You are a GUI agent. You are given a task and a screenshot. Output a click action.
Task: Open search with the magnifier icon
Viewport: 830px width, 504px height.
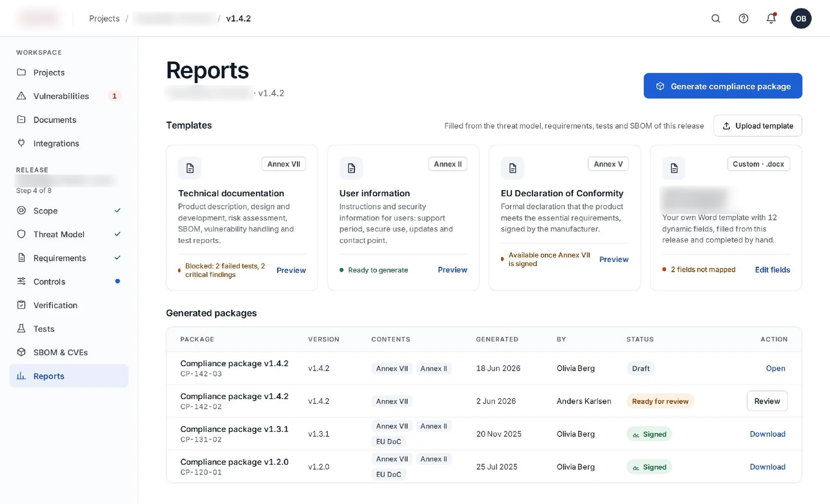point(716,19)
